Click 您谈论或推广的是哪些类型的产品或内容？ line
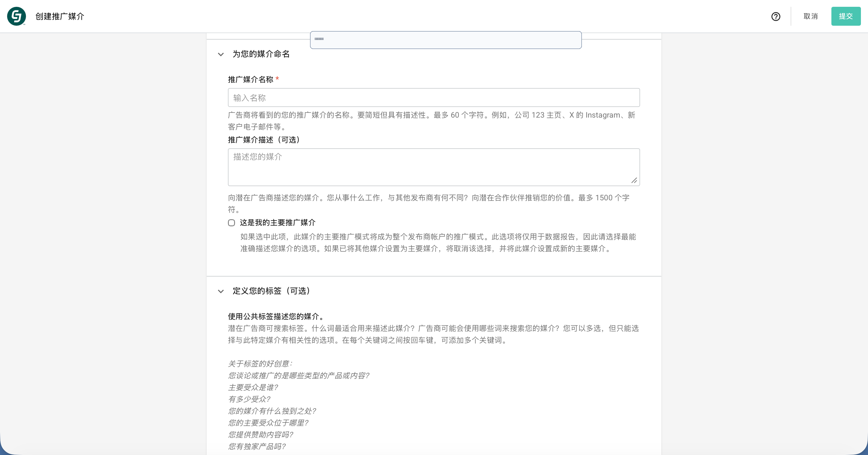868x455 pixels. tap(299, 376)
